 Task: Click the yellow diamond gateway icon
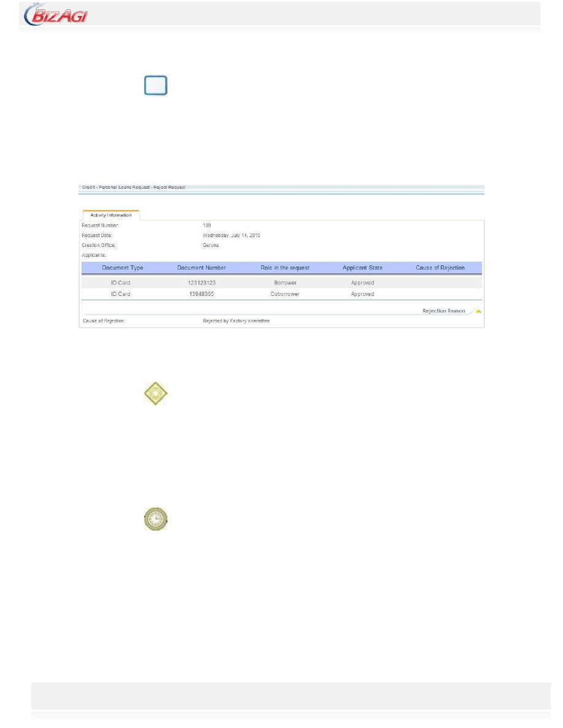click(x=156, y=393)
